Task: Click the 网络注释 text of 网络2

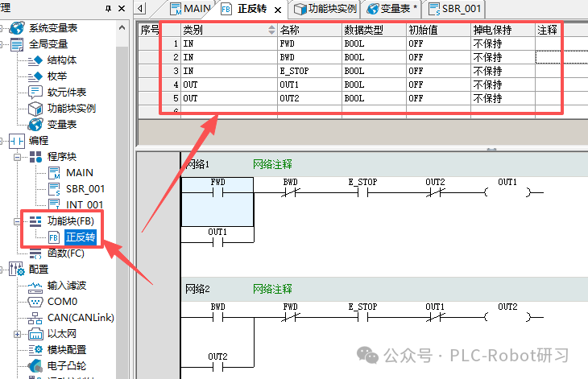Action: tap(272, 289)
